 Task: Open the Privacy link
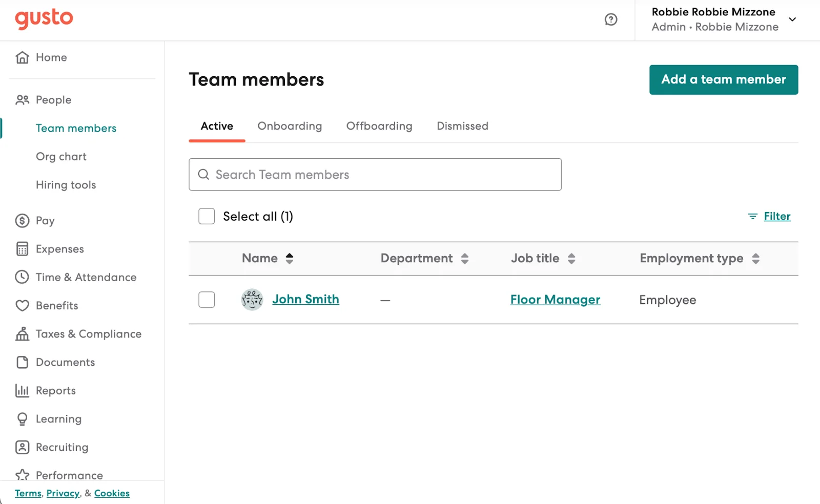coord(63,493)
